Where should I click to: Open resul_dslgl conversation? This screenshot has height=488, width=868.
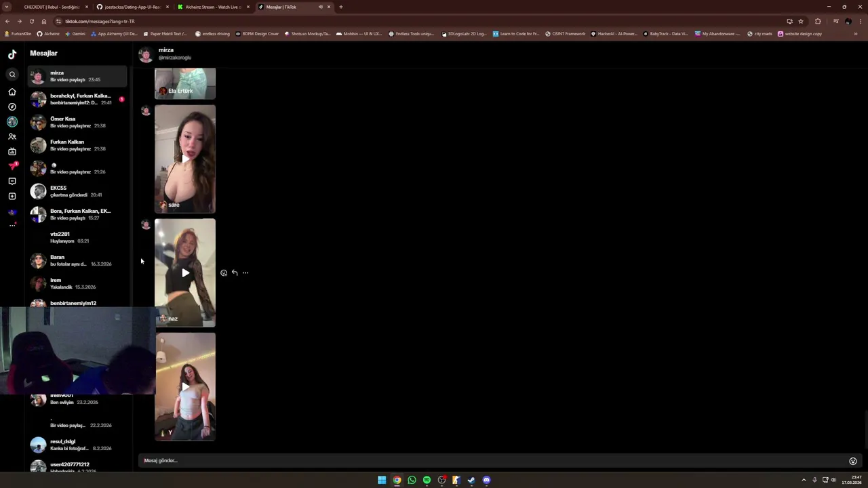77,445
